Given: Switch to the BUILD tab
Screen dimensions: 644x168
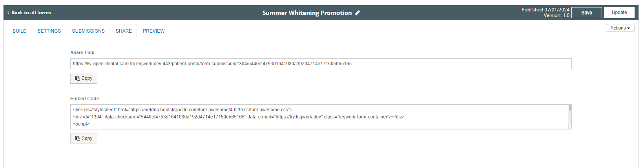Looking at the screenshot, I should [20, 31].
